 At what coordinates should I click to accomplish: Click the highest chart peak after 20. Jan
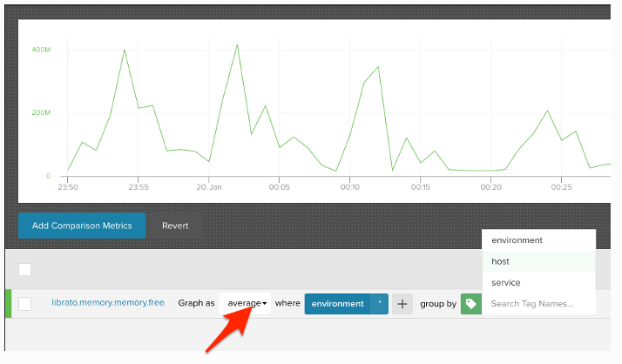click(237, 44)
